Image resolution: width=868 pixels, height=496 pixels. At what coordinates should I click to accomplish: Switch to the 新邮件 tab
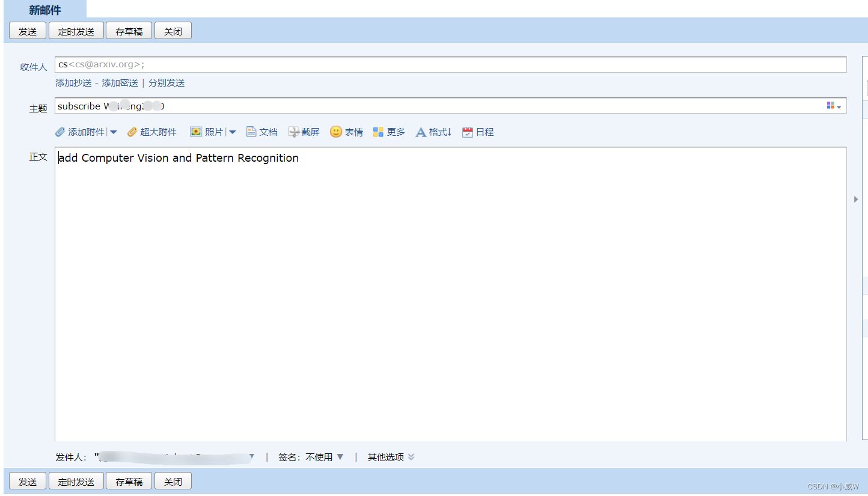coord(45,10)
